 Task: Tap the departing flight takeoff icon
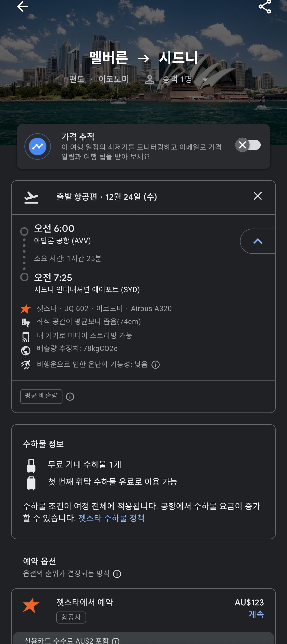click(x=31, y=197)
